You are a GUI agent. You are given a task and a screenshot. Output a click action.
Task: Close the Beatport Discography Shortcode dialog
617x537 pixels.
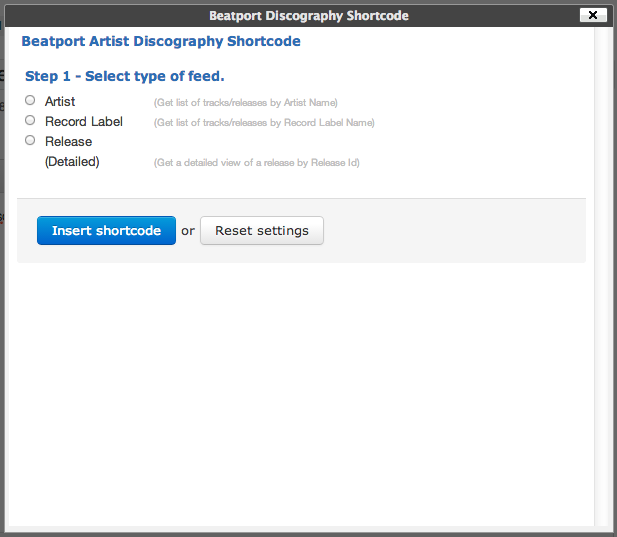[593, 15]
